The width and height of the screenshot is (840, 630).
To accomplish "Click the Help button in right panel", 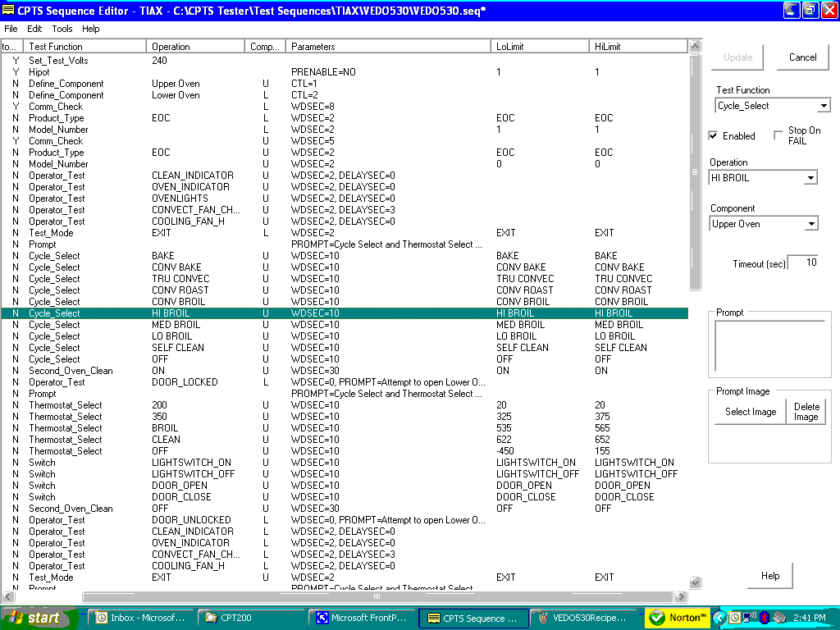I will point(769,576).
